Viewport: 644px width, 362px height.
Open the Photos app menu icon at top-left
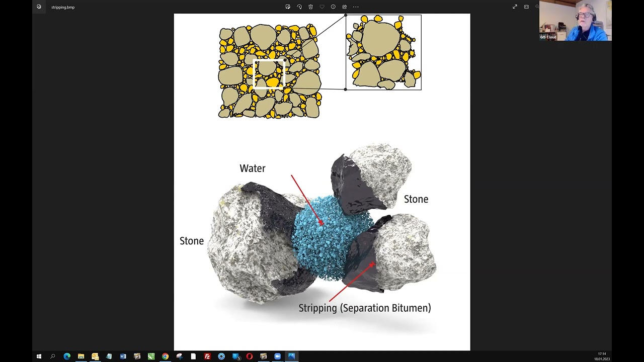(39, 7)
